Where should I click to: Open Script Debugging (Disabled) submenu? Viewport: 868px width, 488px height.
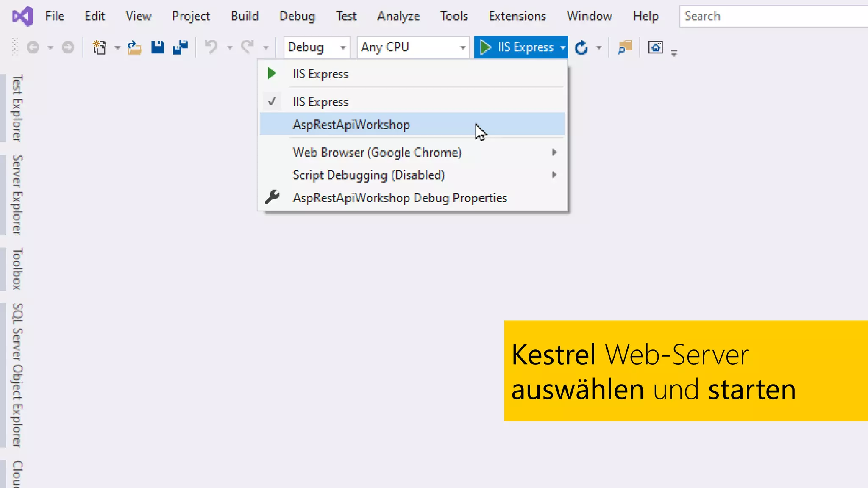(412, 175)
